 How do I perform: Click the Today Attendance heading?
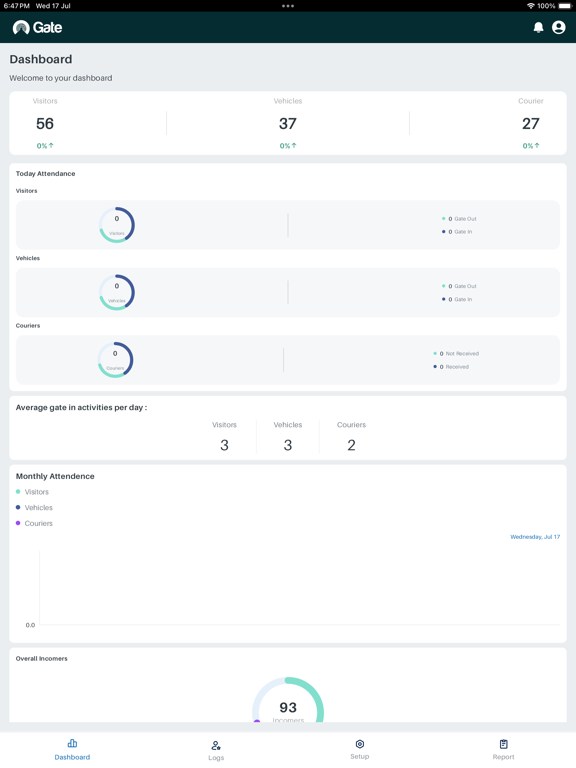[46, 173]
